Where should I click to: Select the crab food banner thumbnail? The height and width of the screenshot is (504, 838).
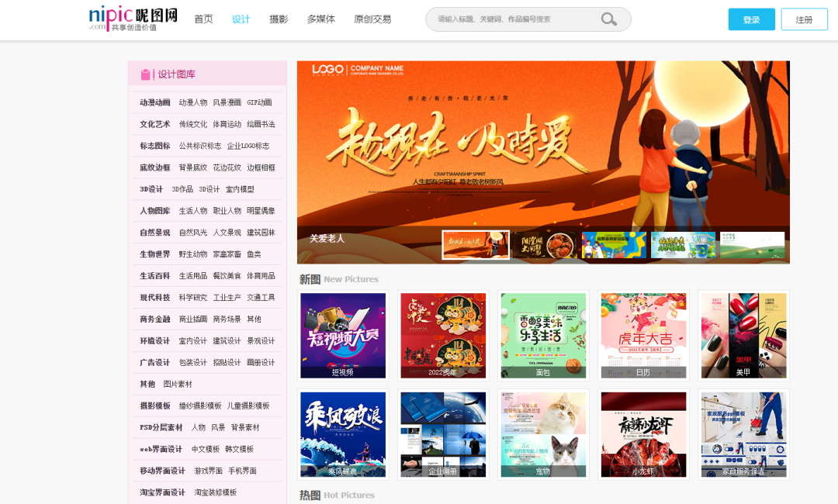[545, 245]
